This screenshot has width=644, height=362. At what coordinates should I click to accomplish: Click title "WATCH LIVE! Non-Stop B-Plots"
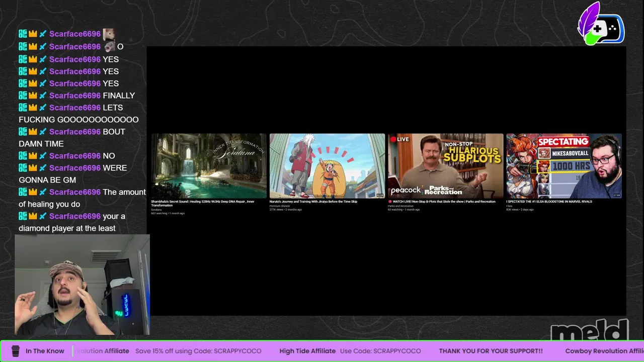[443, 202]
